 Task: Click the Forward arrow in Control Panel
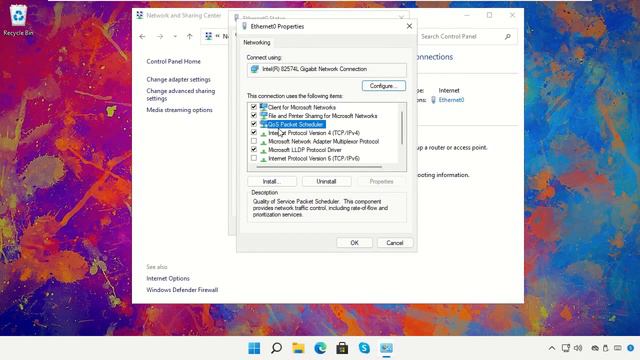click(x=160, y=36)
